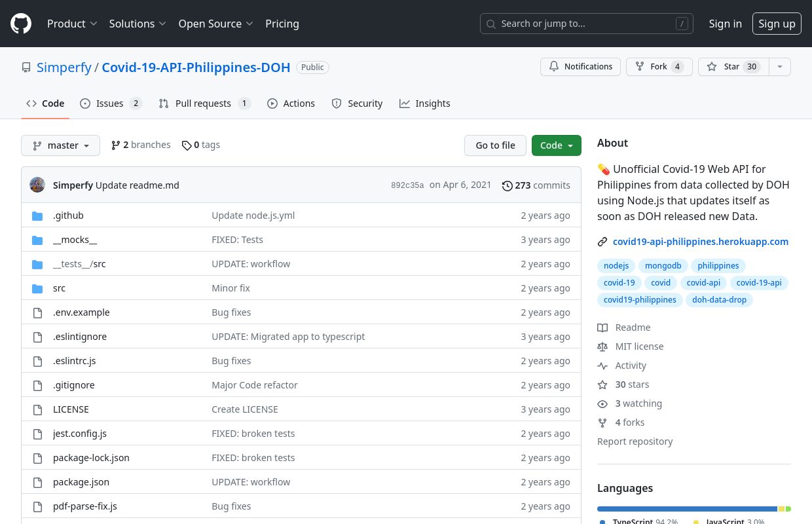Click the package-lock.json file icon

(37, 458)
